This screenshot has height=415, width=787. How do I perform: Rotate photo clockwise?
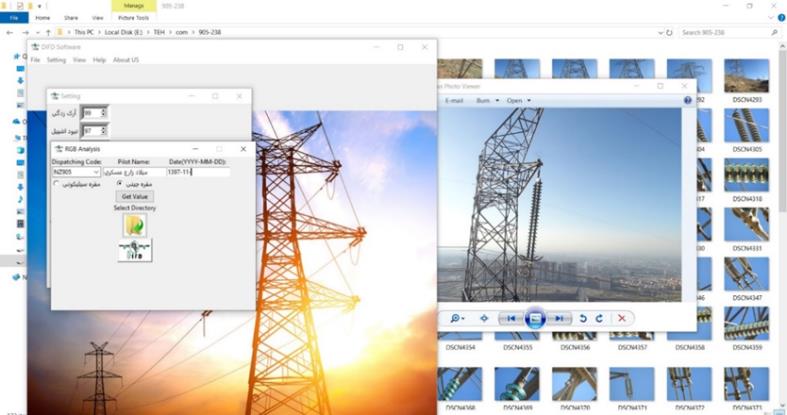point(599,318)
